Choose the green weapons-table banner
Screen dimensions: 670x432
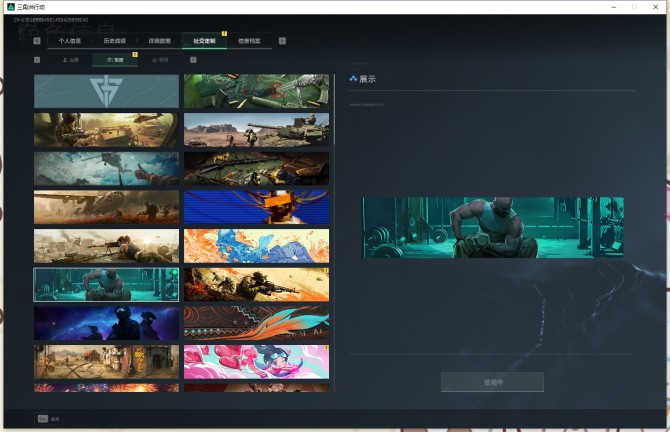(256, 91)
